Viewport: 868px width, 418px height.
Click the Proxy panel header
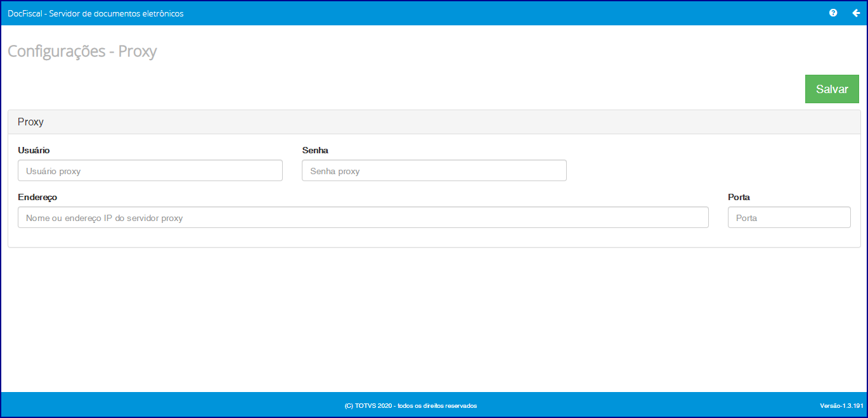pyautogui.click(x=434, y=122)
